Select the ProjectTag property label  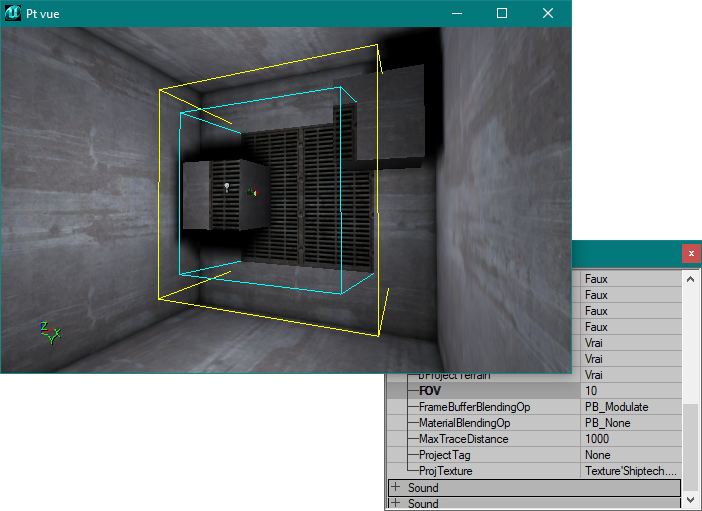[444, 455]
